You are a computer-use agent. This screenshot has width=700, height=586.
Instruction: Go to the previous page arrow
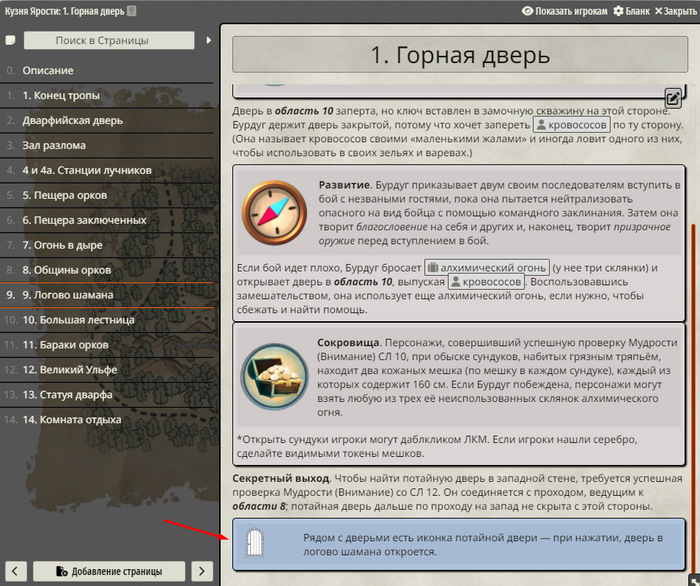pos(15,571)
